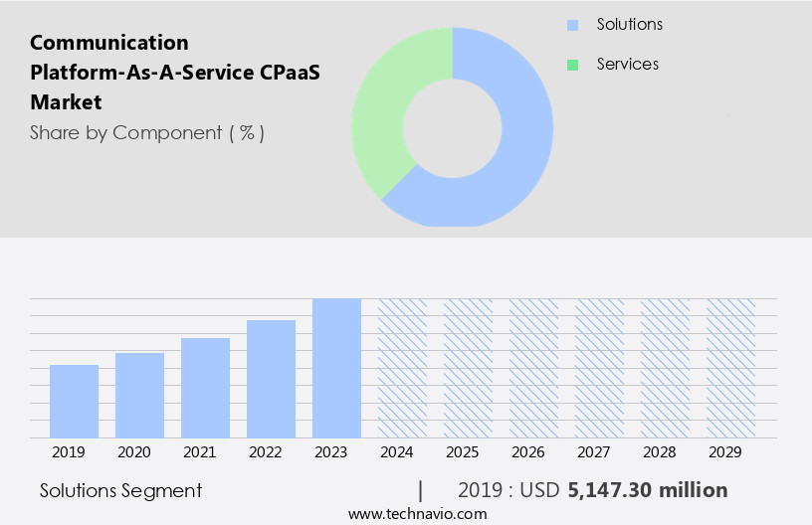This screenshot has height=525, width=812.
Task: Select the hatched forecast bar for 2026
Action: (533, 368)
